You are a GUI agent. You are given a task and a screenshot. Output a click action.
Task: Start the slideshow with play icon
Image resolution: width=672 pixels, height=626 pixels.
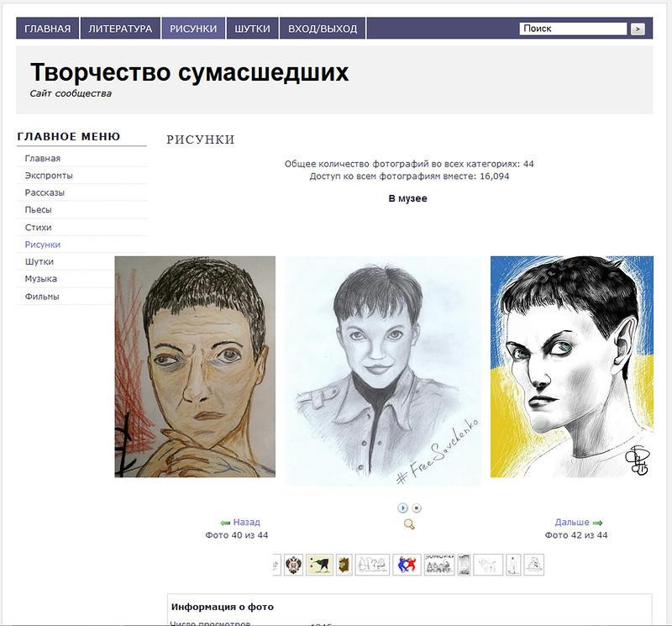[x=402, y=508]
